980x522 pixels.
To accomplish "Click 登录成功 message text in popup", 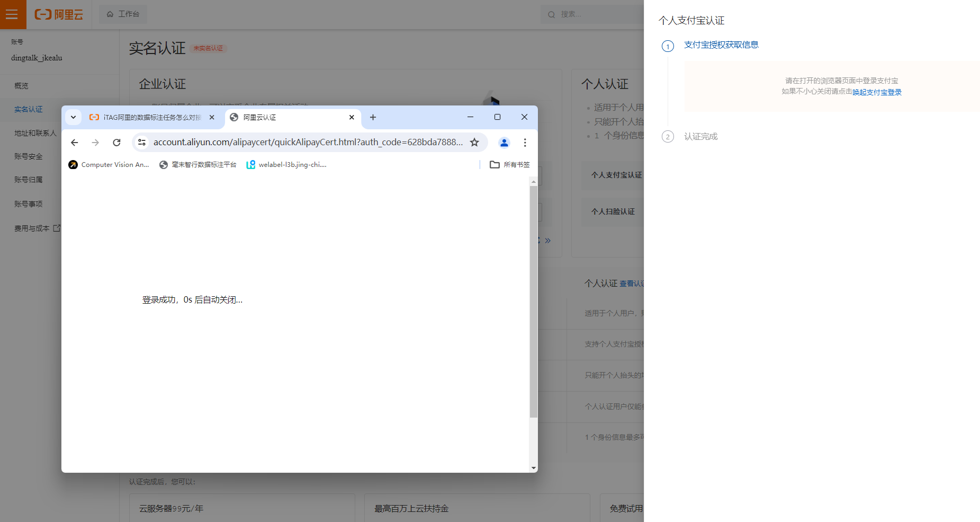I will [192, 300].
